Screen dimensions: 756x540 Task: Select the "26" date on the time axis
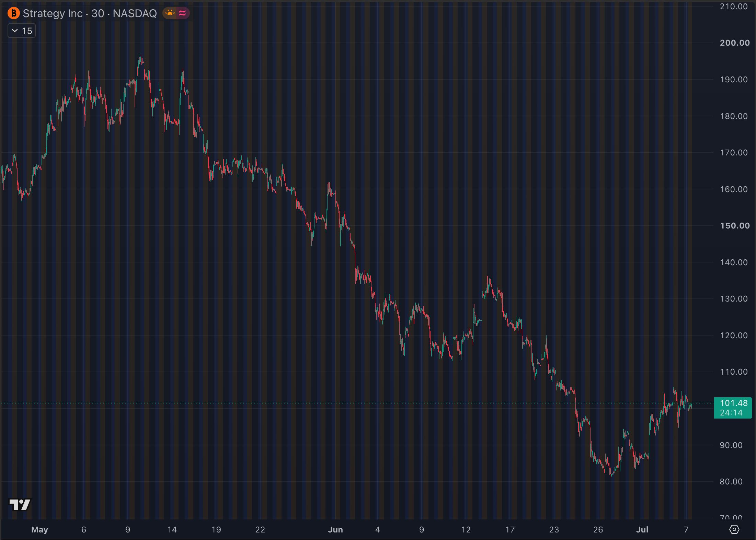point(598,530)
